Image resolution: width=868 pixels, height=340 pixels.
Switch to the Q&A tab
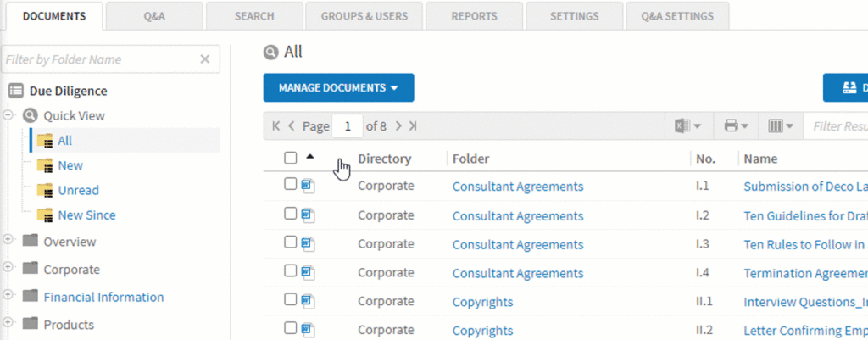coord(154,16)
